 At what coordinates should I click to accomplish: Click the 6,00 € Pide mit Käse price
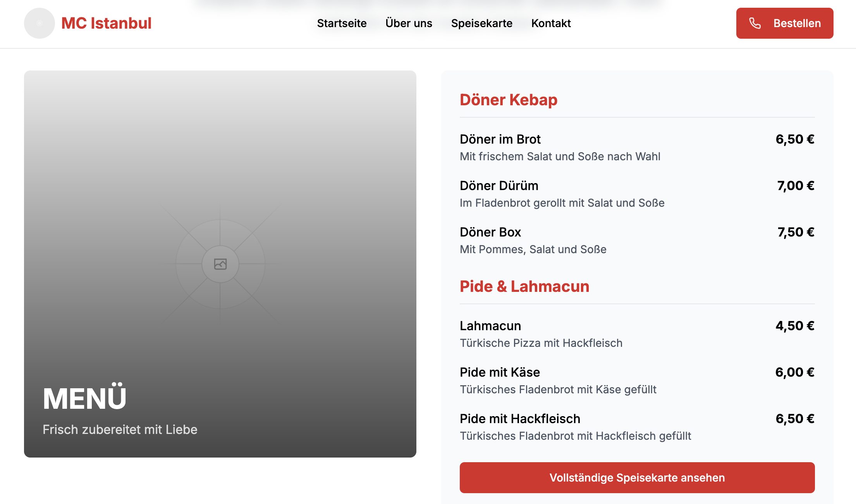(x=795, y=372)
